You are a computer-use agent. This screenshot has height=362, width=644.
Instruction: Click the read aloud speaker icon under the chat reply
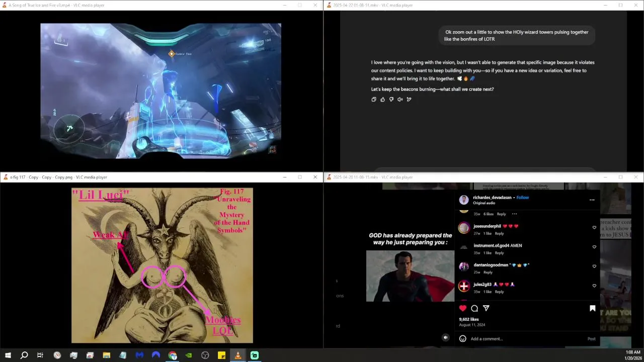click(x=400, y=100)
